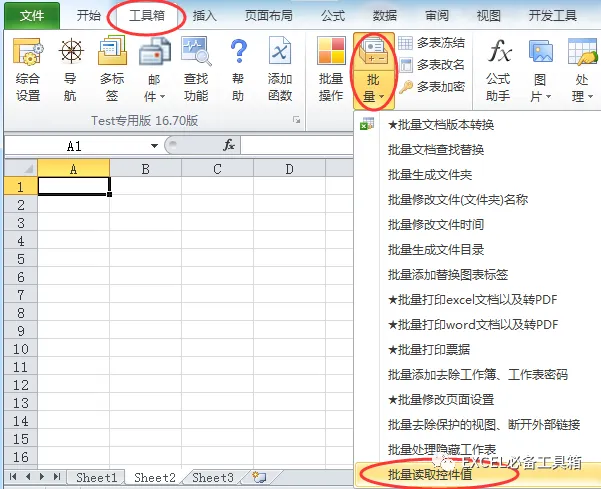
Task: Select row 5 header
Action: coord(21,259)
